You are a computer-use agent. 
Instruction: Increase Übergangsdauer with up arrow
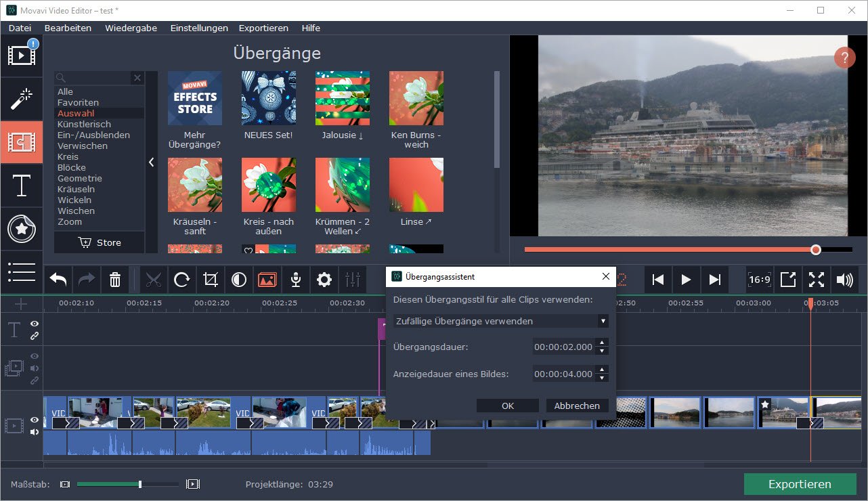603,343
